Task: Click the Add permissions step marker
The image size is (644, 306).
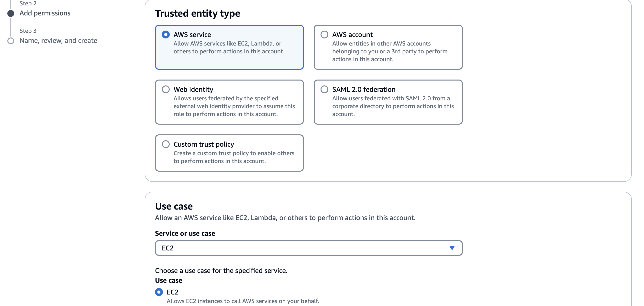Action: click(x=11, y=13)
